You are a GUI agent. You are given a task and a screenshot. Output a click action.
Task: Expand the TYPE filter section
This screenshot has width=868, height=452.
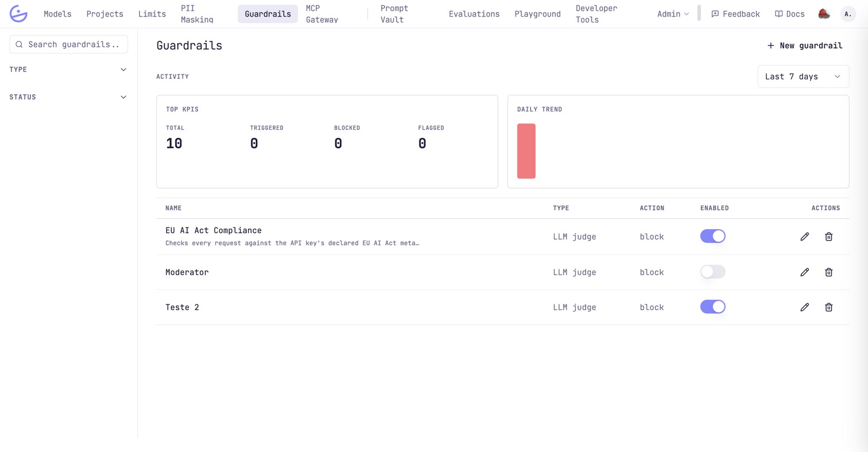pos(68,69)
